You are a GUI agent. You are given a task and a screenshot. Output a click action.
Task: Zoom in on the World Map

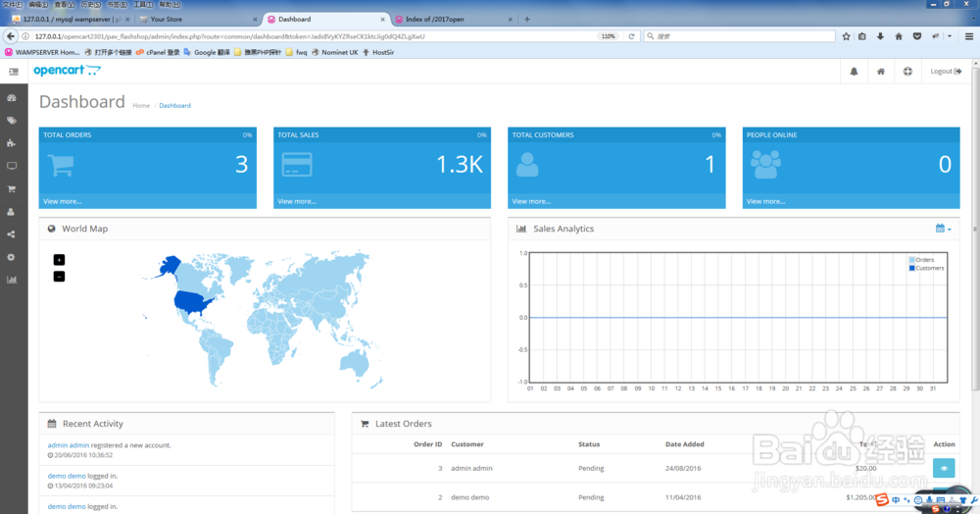[59, 260]
